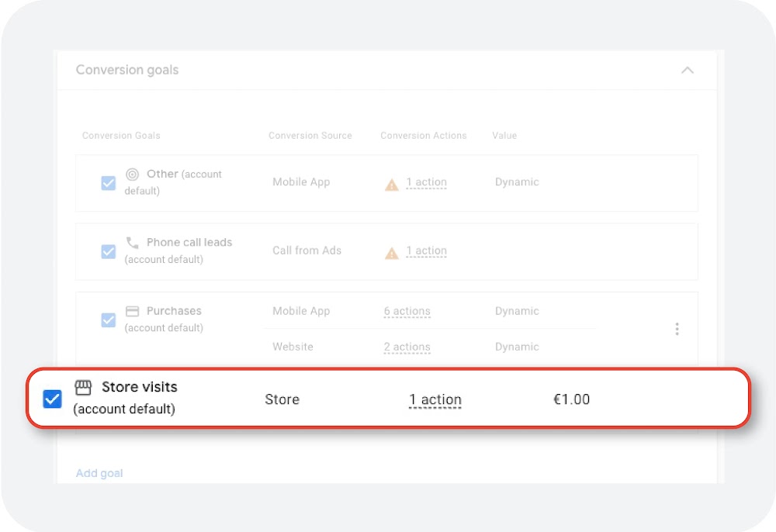Open 1 action for Store visits
Image resolution: width=776 pixels, height=532 pixels.
click(x=435, y=399)
